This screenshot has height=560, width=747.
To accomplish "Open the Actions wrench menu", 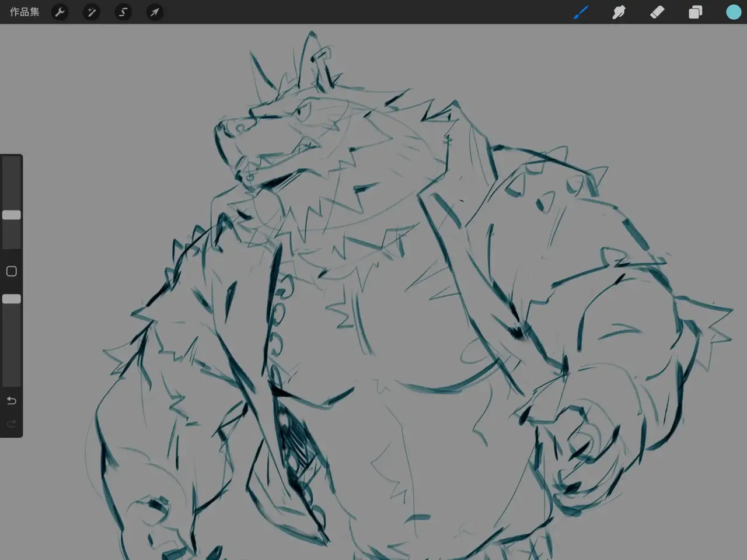I will point(60,12).
